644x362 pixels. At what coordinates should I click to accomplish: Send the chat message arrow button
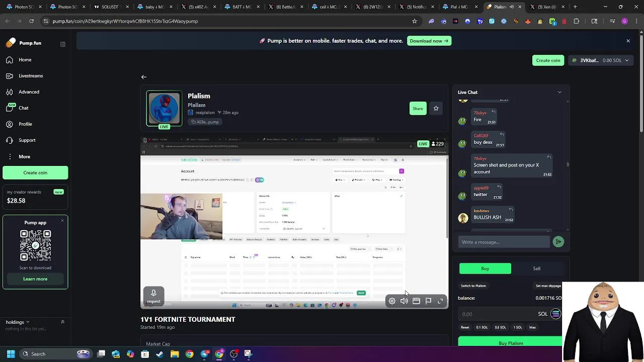(558, 242)
